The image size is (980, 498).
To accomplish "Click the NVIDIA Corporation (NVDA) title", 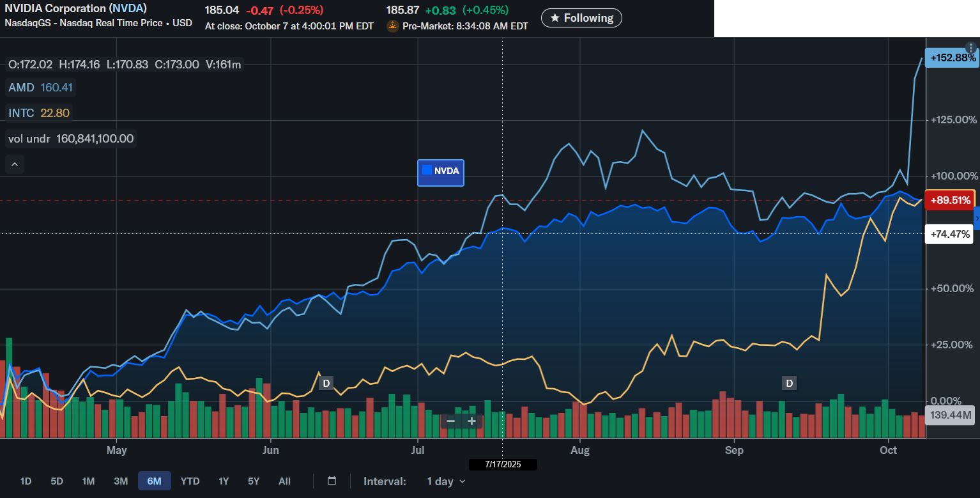I will point(75,8).
